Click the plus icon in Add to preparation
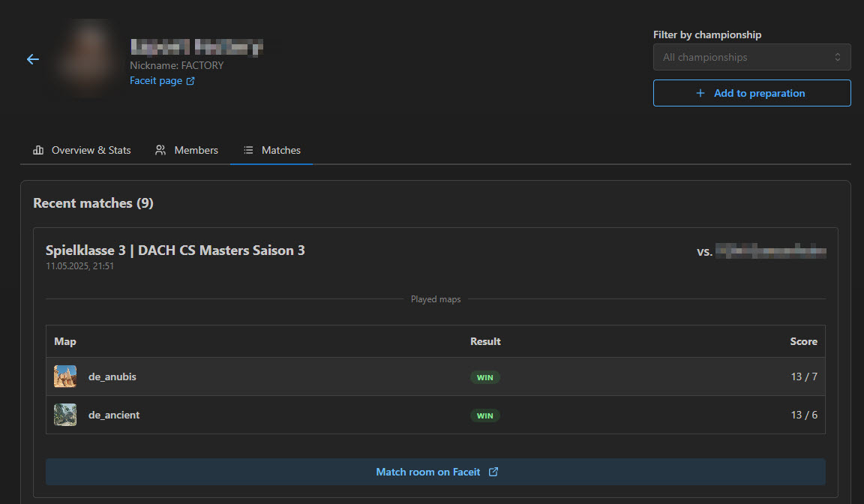Screen dimensions: 864x504 [x=700, y=93]
